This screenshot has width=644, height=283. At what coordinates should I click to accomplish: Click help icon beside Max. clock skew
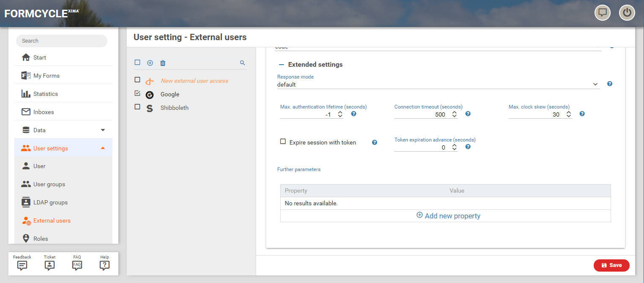pos(582,114)
